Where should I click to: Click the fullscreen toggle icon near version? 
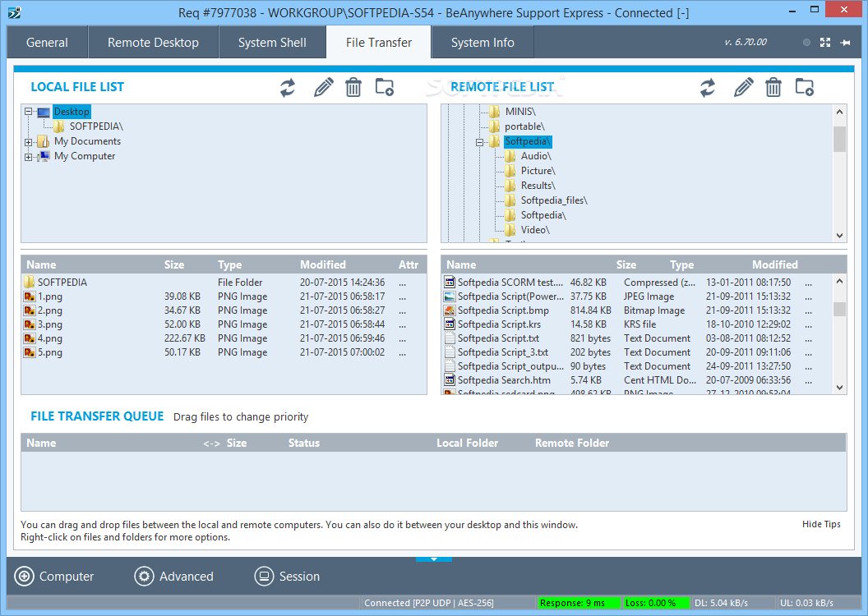click(x=824, y=43)
